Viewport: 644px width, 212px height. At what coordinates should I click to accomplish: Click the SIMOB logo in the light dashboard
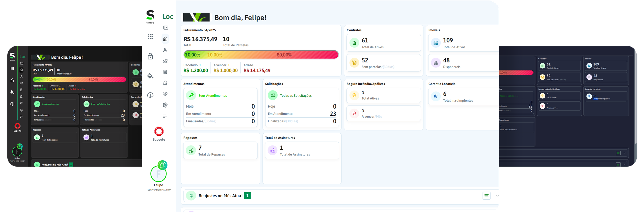[150, 17]
